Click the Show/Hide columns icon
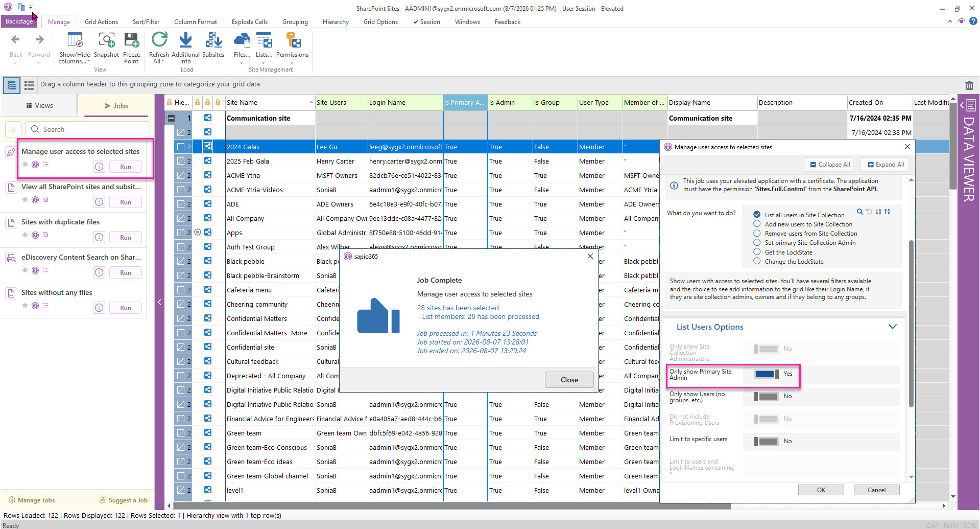Screen dimensions: 980x529 tap(75, 40)
